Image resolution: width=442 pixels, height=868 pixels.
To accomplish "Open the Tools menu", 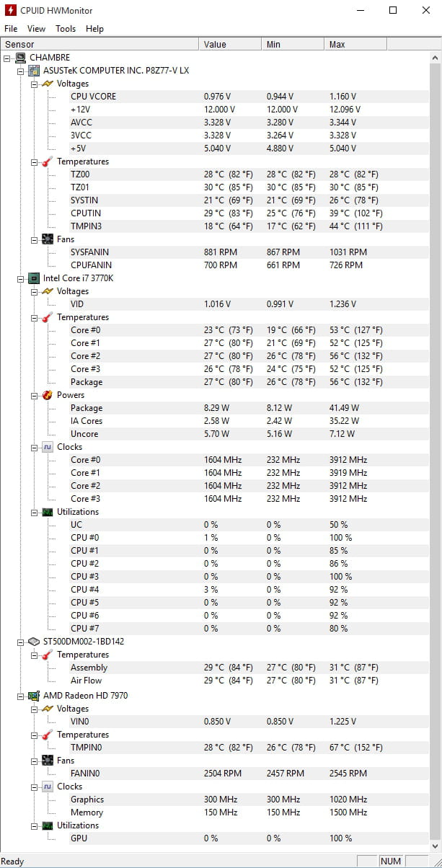I will pyautogui.click(x=66, y=29).
